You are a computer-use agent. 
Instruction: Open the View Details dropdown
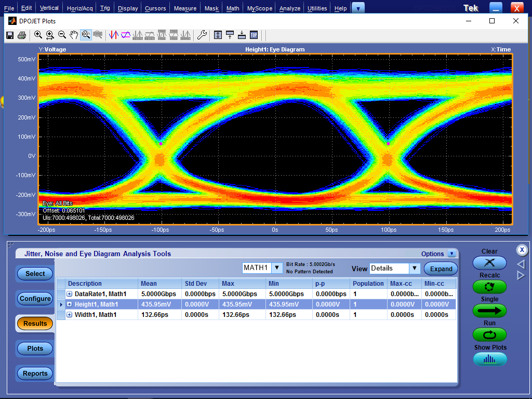click(x=414, y=269)
